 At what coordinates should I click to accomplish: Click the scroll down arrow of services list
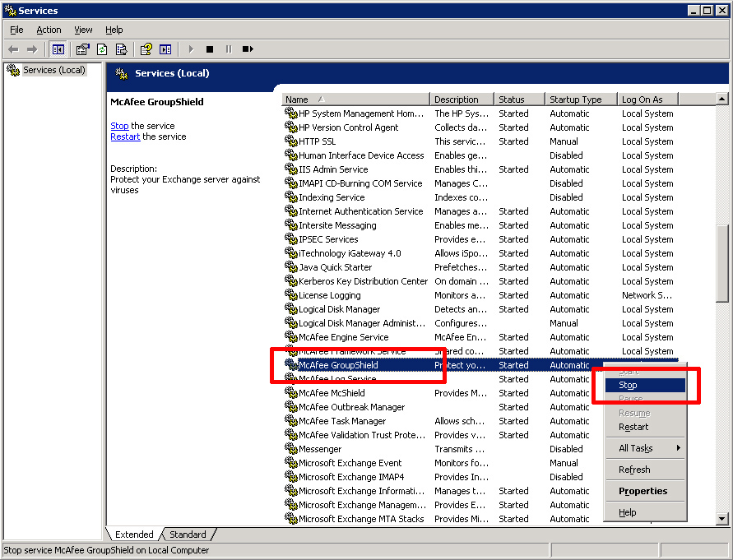coord(721,518)
